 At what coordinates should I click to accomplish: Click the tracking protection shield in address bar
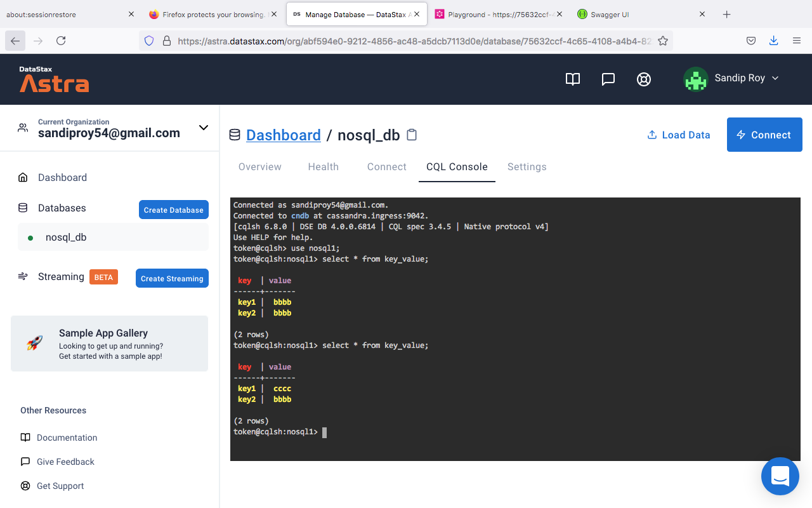(x=148, y=40)
